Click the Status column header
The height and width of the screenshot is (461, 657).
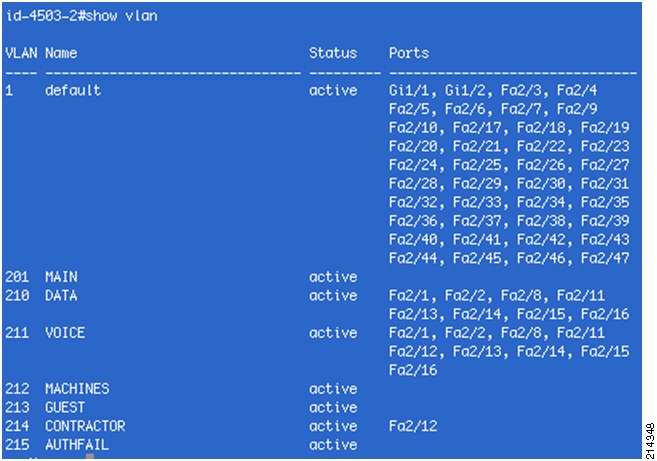point(333,53)
